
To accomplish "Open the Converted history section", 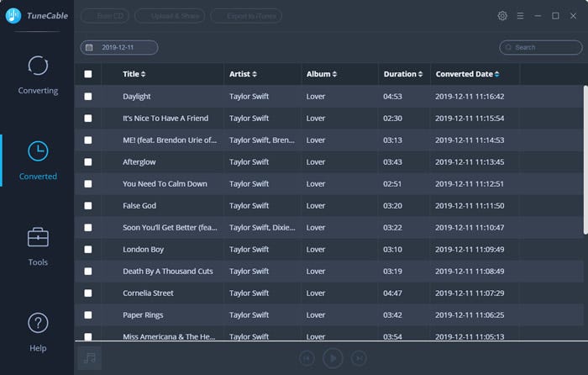I will pos(38,161).
